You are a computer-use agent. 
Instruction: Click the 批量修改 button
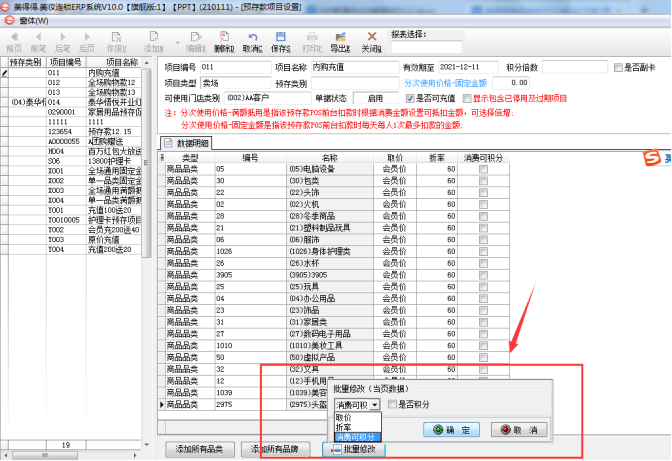click(x=354, y=449)
